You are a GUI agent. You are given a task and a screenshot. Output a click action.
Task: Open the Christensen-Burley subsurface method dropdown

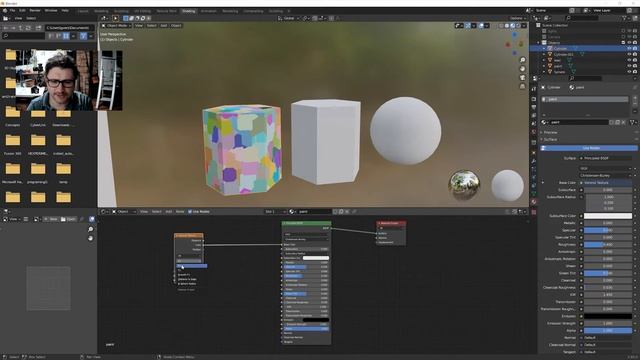click(x=606, y=176)
